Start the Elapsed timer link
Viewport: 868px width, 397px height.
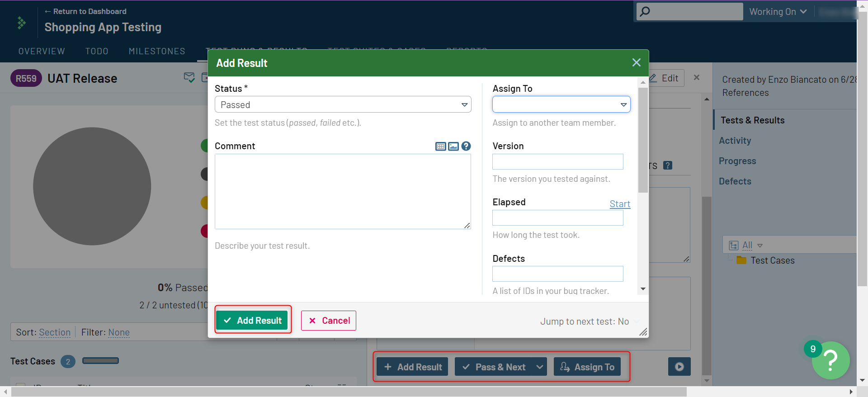(x=619, y=204)
